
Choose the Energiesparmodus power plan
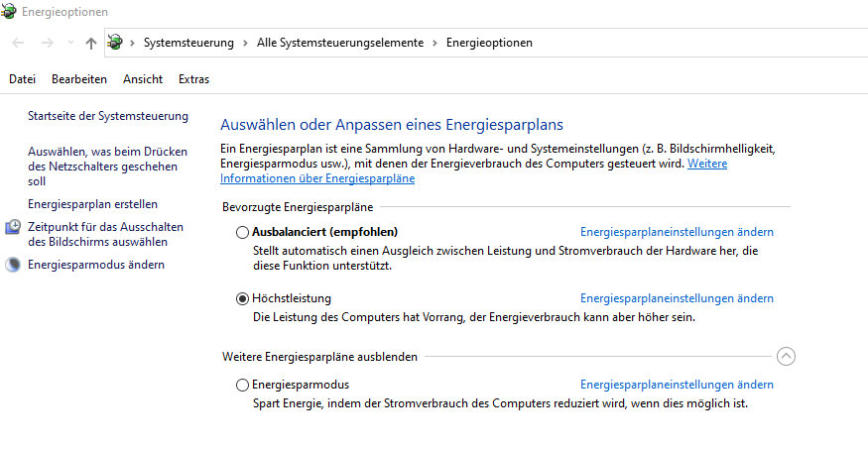click(243, 385)
